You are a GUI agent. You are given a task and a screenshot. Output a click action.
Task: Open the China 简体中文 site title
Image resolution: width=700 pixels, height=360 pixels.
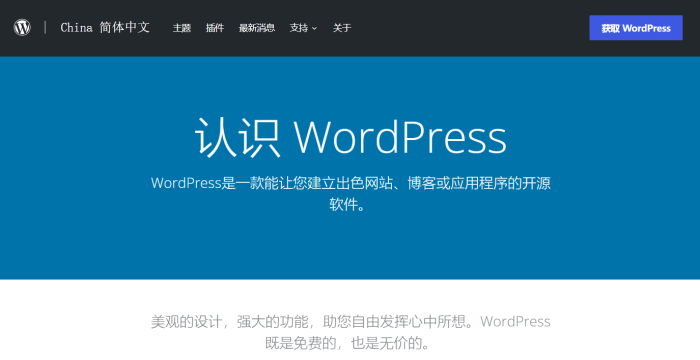(105, 28)
